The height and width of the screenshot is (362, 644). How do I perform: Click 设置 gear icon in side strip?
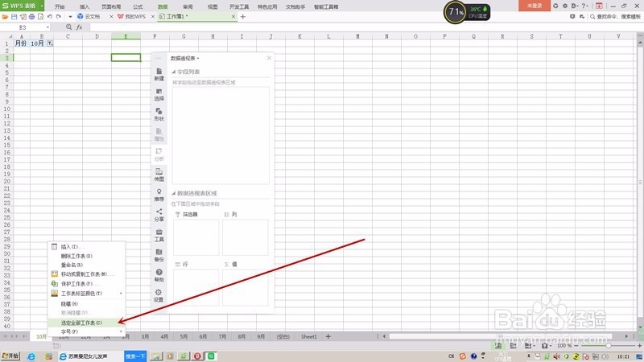[x=159, y=295]
